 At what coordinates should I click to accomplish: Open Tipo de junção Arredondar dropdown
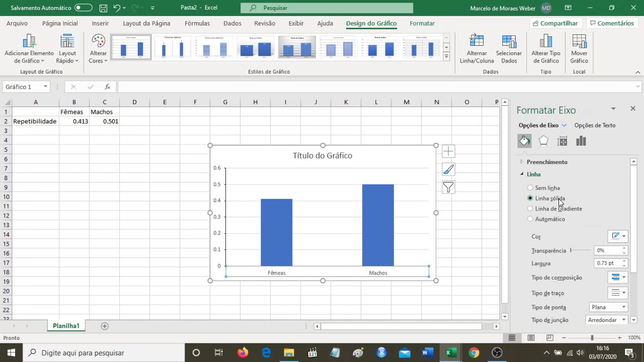[x=607, y=320]
